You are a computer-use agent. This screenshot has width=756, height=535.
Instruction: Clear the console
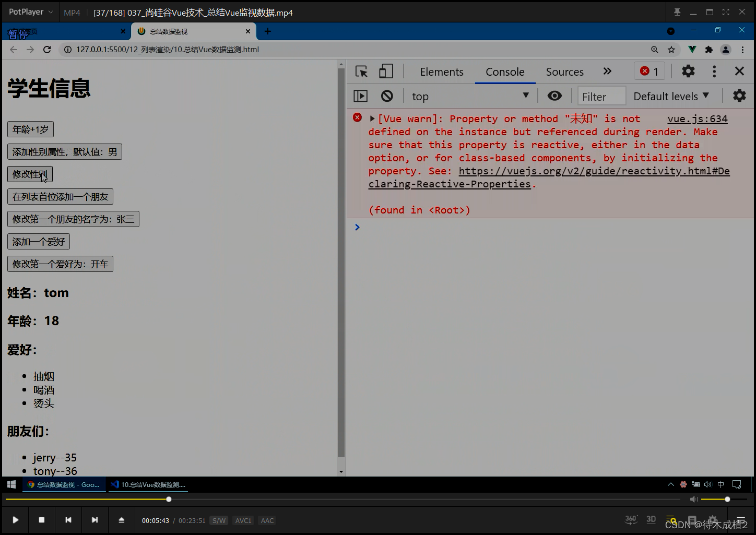tap(387, 96)
